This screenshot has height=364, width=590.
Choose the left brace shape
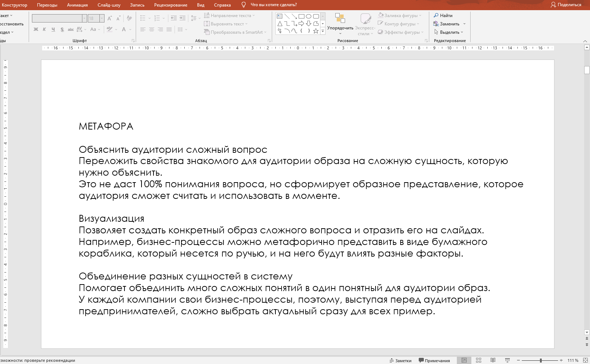(x=302, y=31)
